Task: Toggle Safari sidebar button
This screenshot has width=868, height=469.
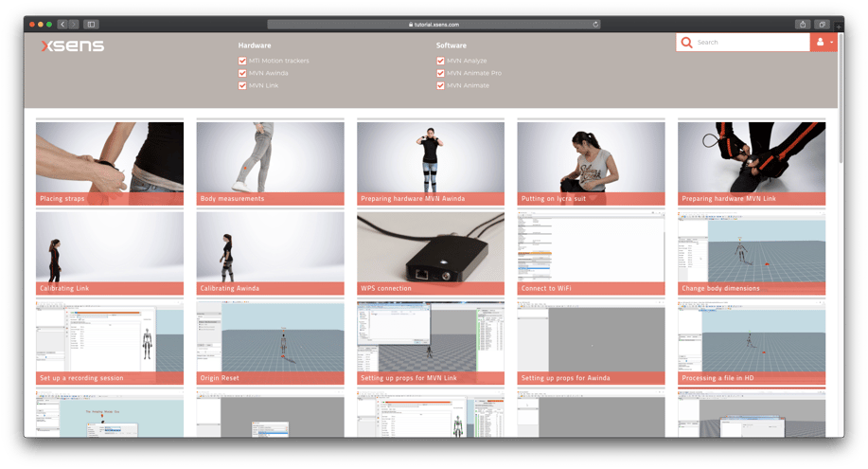Action: coord(91,24)
